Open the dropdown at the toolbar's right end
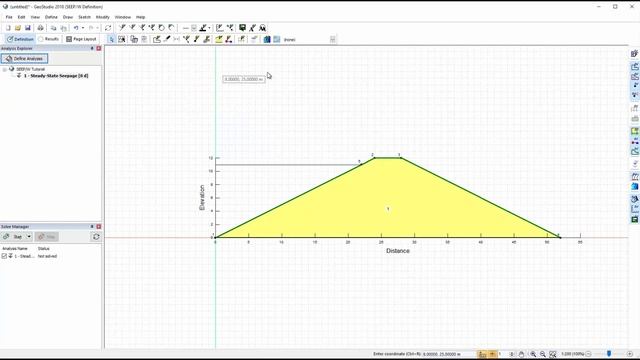Screen dimensions: 640x360 333,39
